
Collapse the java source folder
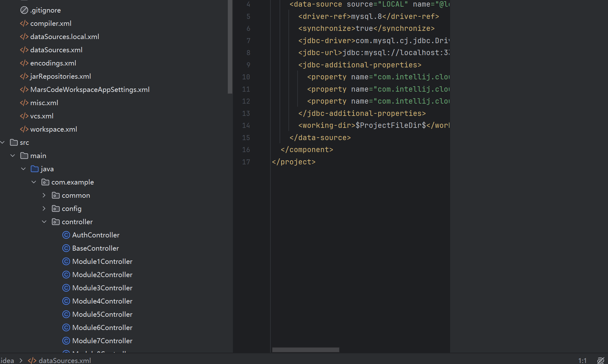pyautogui.click(x=23, y=169)
